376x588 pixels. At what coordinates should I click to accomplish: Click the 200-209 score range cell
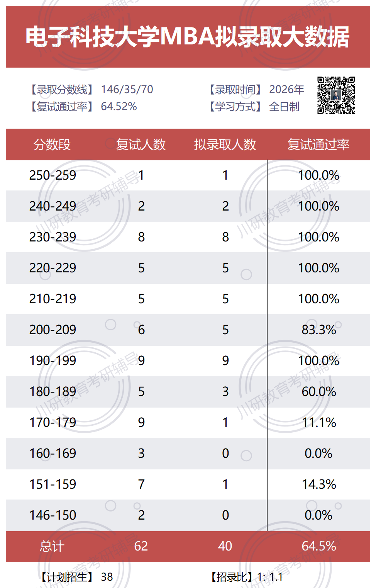[x=53, y=330]
